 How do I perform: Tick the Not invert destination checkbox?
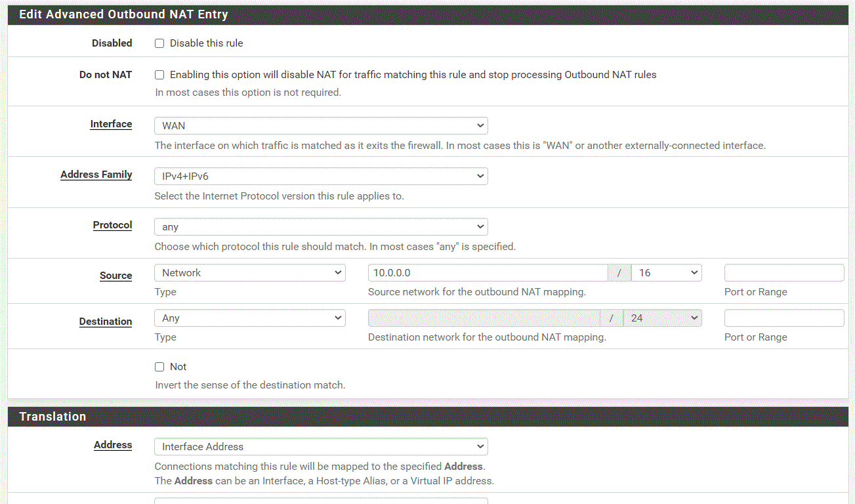click(x=159, y=367)
